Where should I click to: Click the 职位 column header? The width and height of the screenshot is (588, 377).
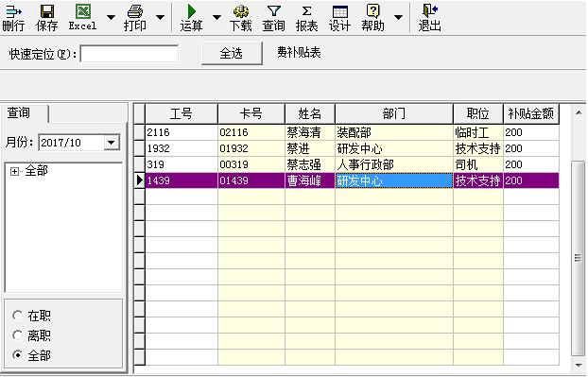[478, 113]
